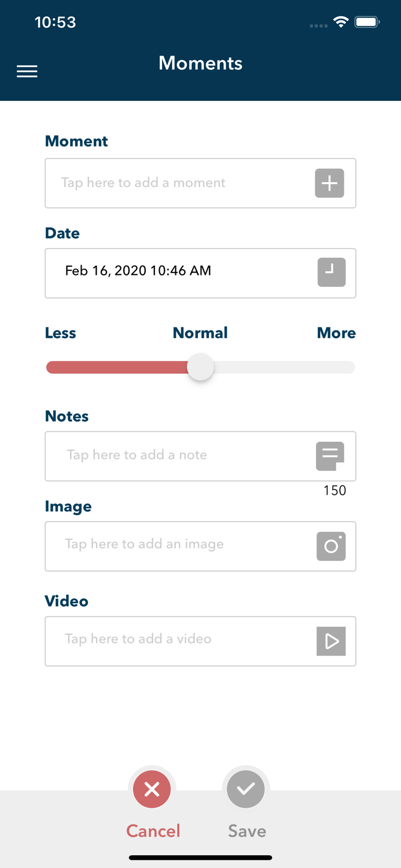Tap the camera icon to add image
The height and width of the screenshot is (868, 401).
point(331,546)
